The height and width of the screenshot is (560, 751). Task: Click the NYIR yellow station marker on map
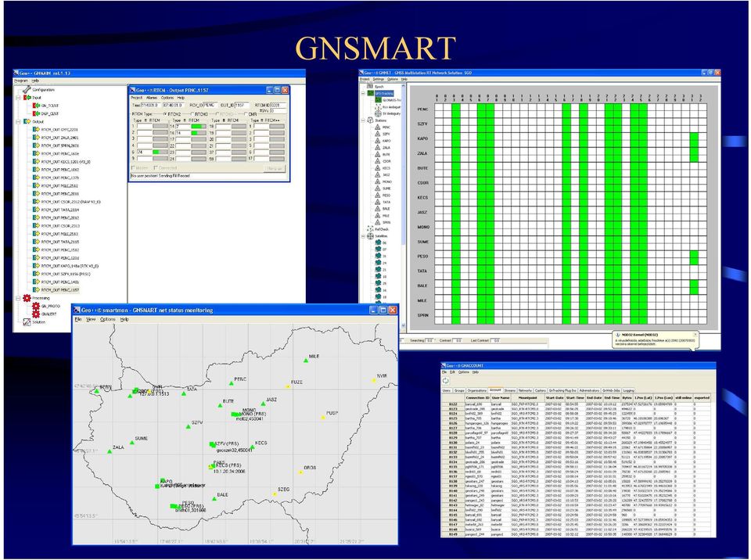point(374,380)
